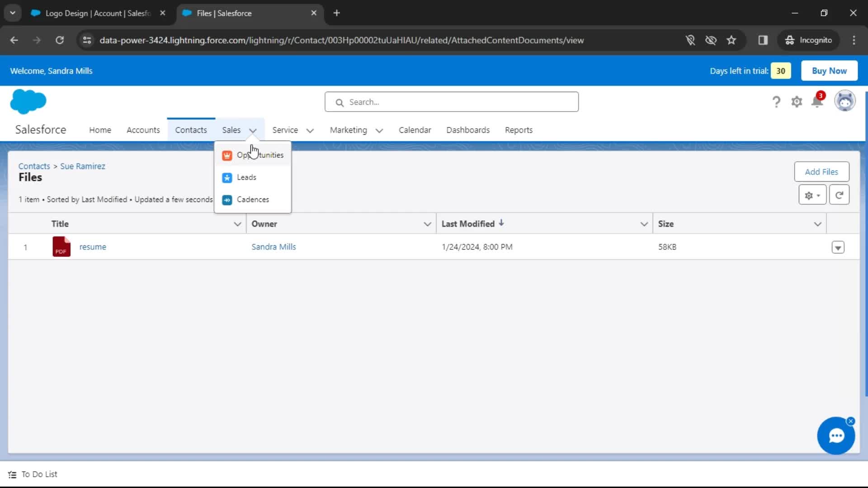Click the Salesforce search box
The width and height of the screenshot is (868, 488).
(451, 102)
